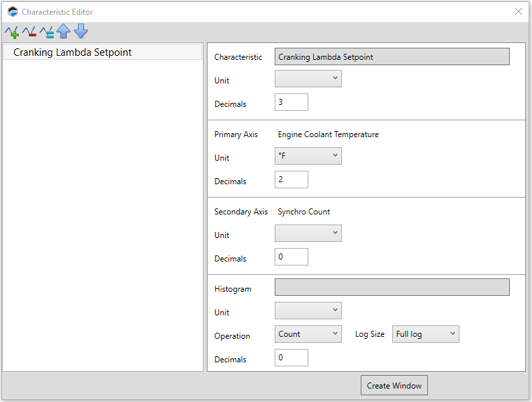The image size is (532, 402).
Task: Close the Characteristic Editor window
Action: [x=518, y=11]
